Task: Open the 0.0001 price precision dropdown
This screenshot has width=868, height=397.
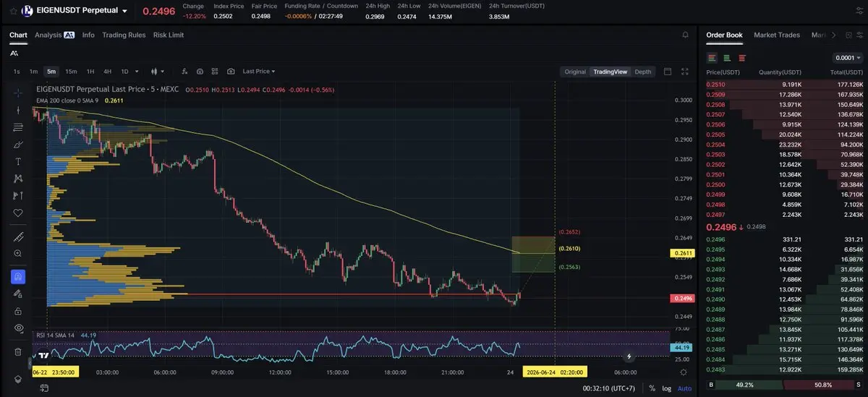Action: (x=848, y=58)
